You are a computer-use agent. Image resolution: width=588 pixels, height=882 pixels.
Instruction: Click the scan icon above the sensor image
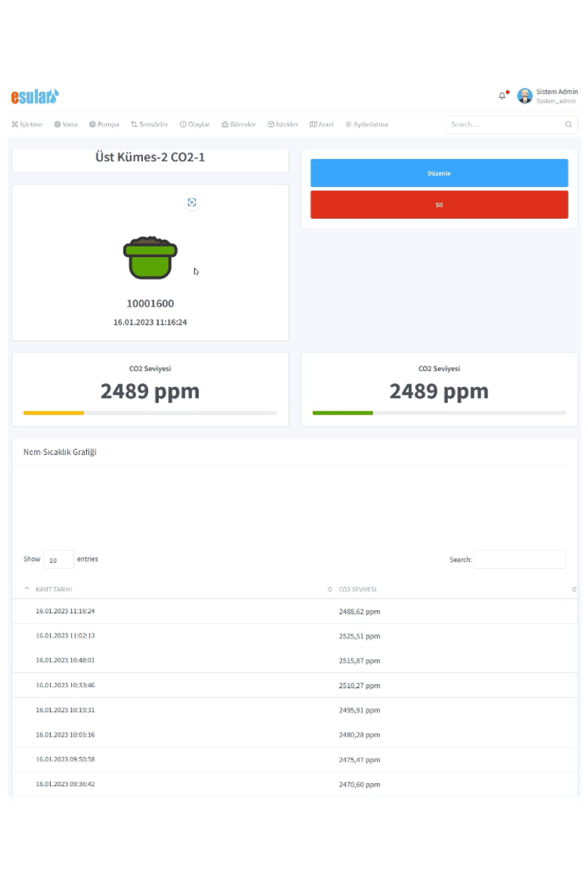192,202
